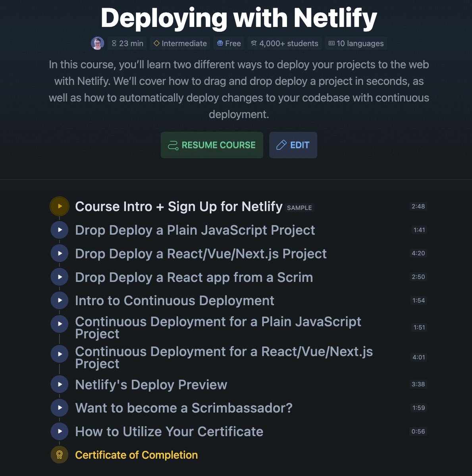Click the graduate icon beside 4,000+ students
Screen dimensions: 472x476
tap(254, 43)
